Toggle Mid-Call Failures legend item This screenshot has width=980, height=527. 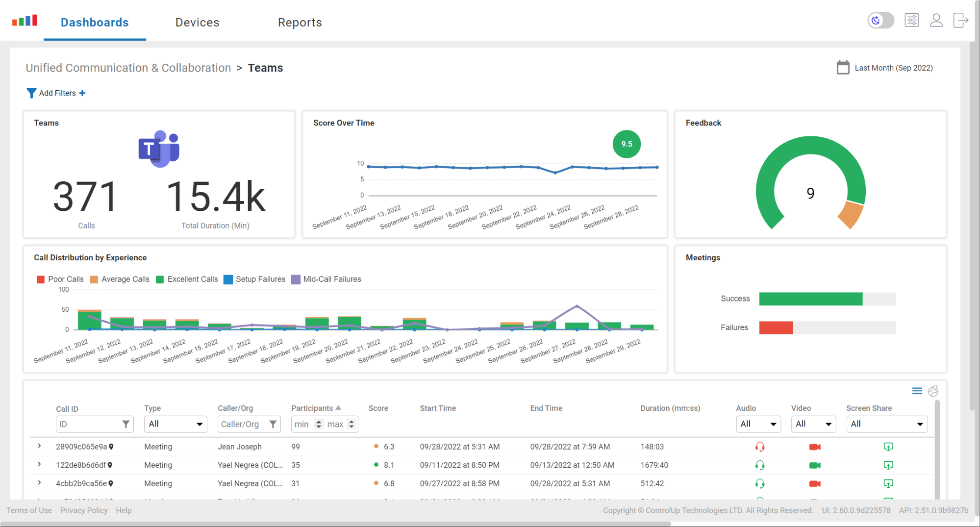pos(326,279)
